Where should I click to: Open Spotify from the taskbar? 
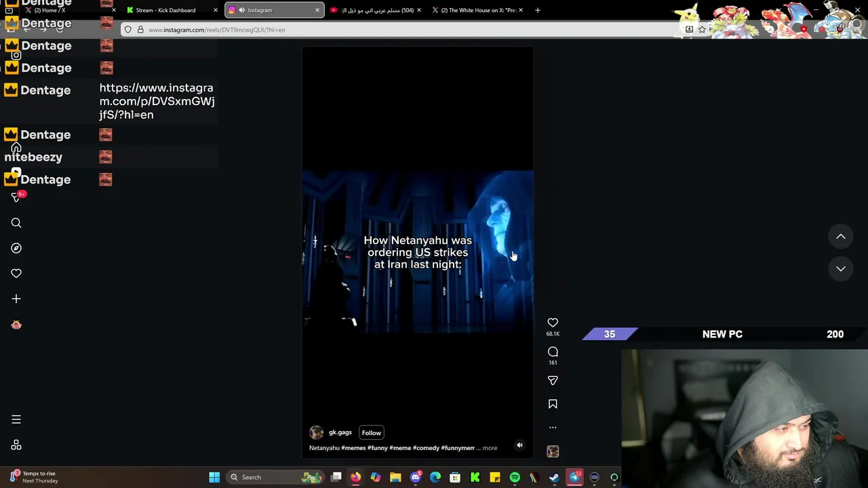coord(515,477)
